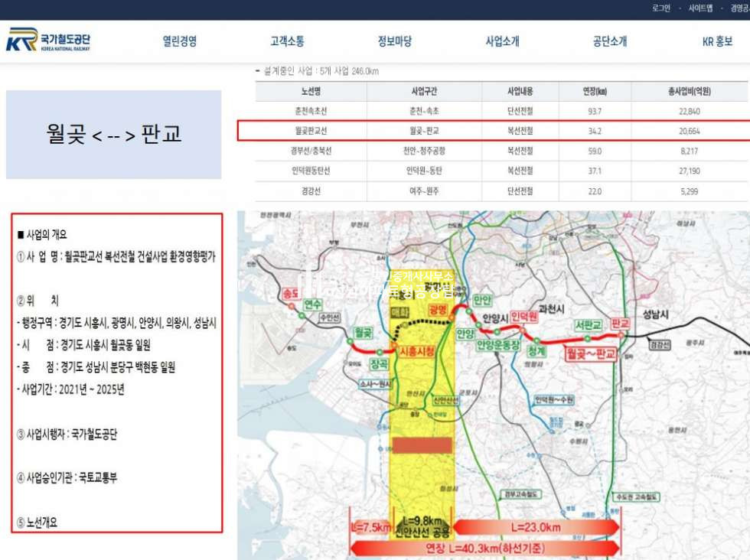Open the 공단소개 menu
The image size is (750, 560).
(x=610, y=41)
